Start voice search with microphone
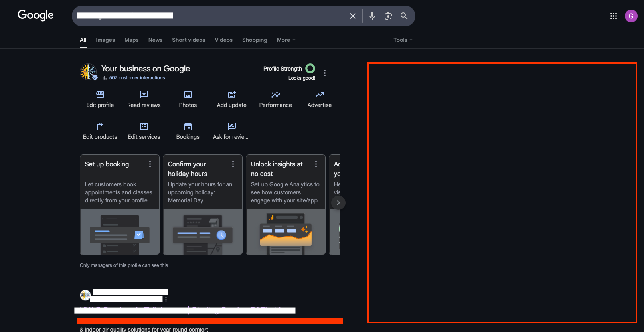 tap(372, 16)
